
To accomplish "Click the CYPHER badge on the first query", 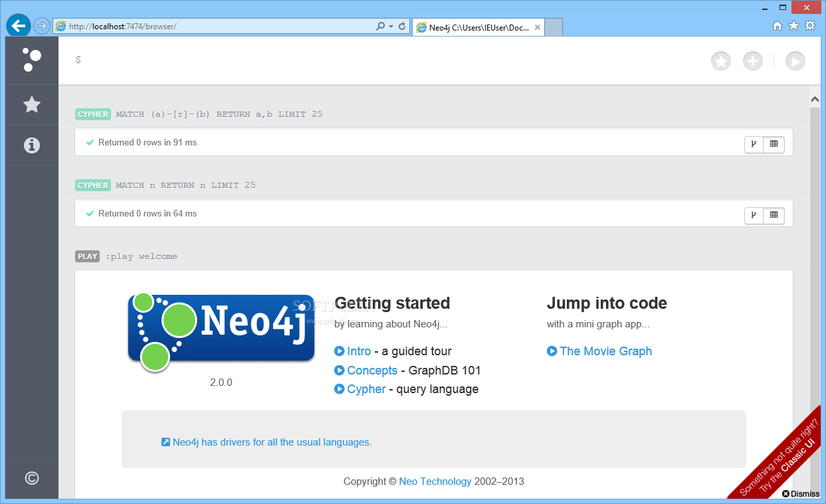I will tap(93, 114).
